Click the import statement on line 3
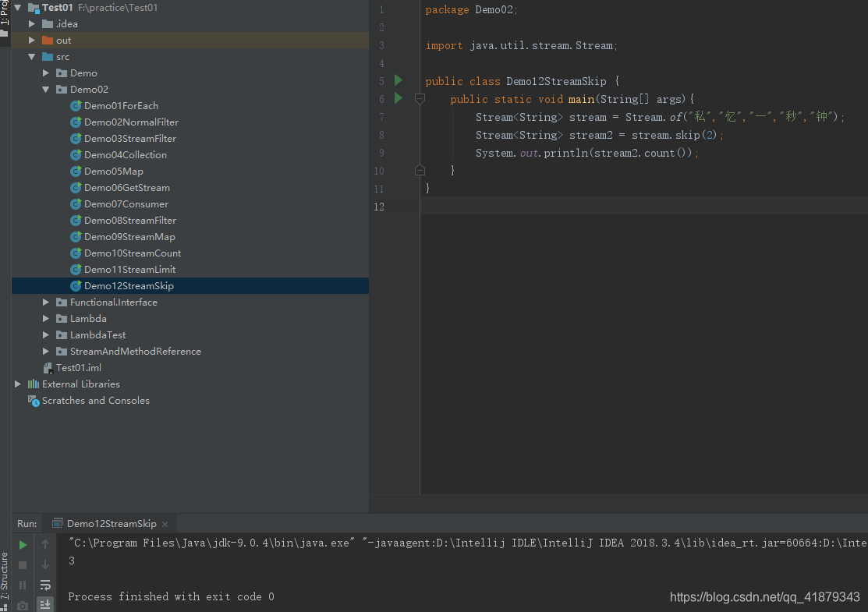This screenshot has width=868, height=612. [521, 45]
